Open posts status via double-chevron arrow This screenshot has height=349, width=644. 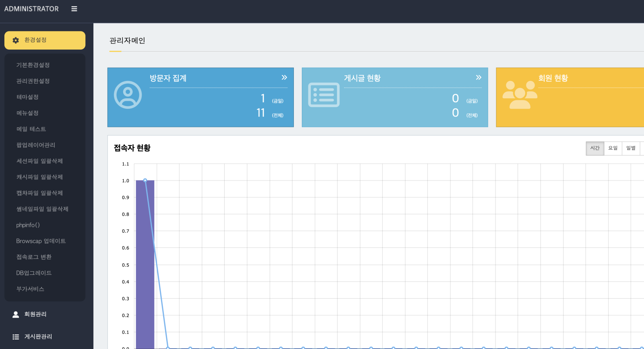point(479,77)
